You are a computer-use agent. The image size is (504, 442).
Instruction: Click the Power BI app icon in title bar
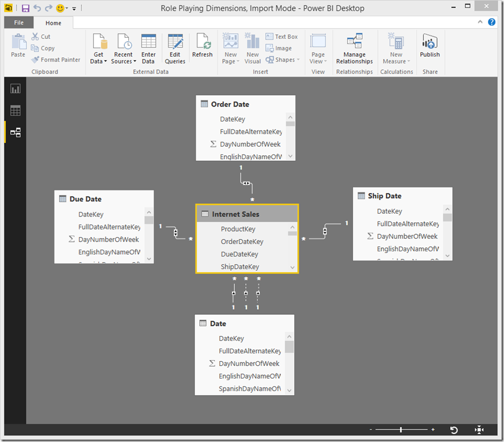pos(9,7)
